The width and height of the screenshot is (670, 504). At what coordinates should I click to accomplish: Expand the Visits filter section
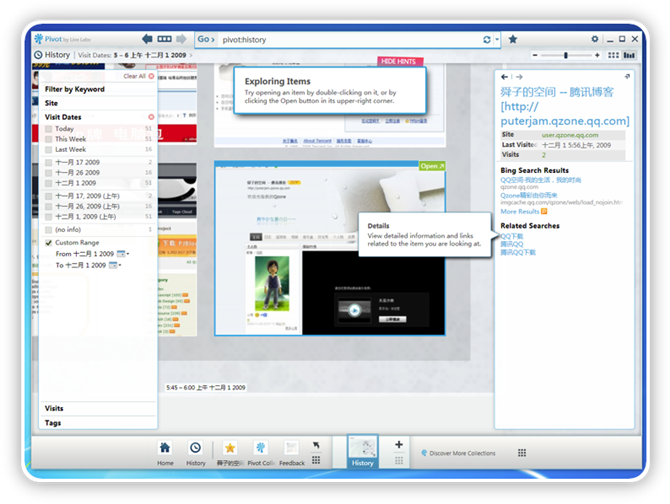click(54, 408)
